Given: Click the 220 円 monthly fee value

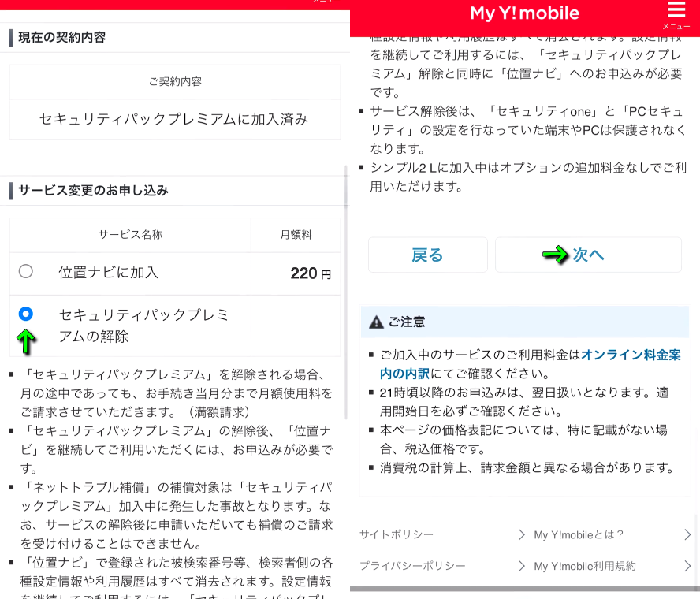Looking at the screenshot, I should [311, 273].
